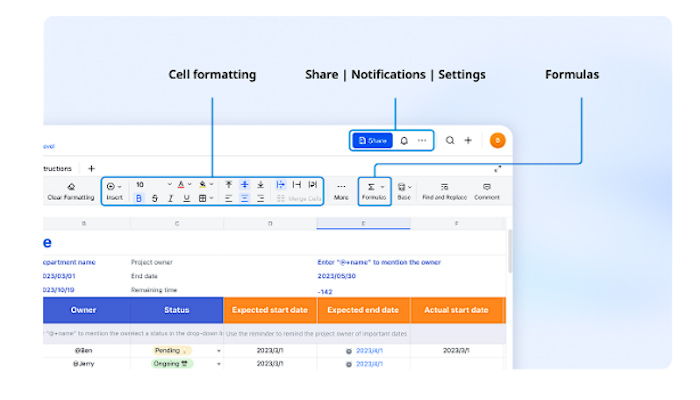The width and height of the screenshot is (700, 400).
Task: Click the fullscreen expand icon
Action: tap(497, 168)
